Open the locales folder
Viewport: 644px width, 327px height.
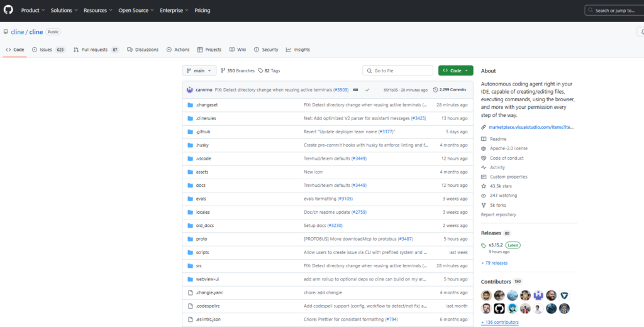pos(203,213)
